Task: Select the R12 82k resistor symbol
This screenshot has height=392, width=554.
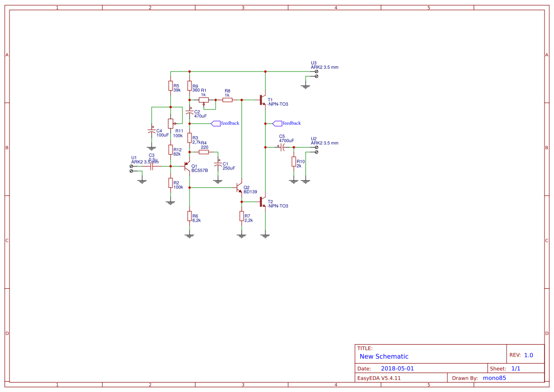Action: 171,150
